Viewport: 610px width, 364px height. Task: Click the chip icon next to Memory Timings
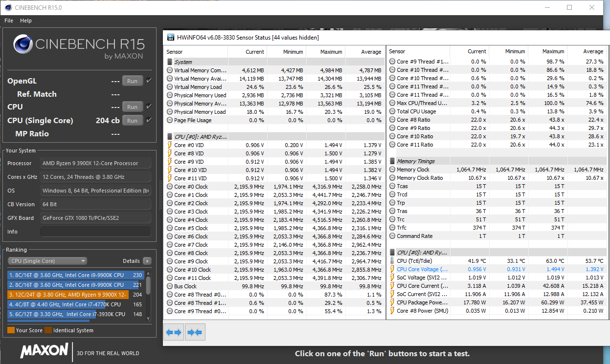click(x=392, y=161)
